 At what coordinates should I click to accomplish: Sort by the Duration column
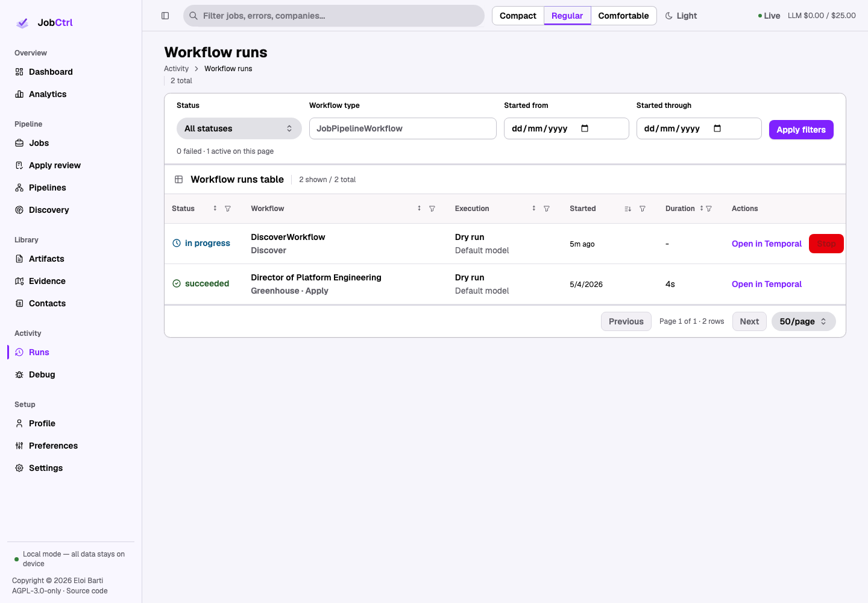click(702, 209)
